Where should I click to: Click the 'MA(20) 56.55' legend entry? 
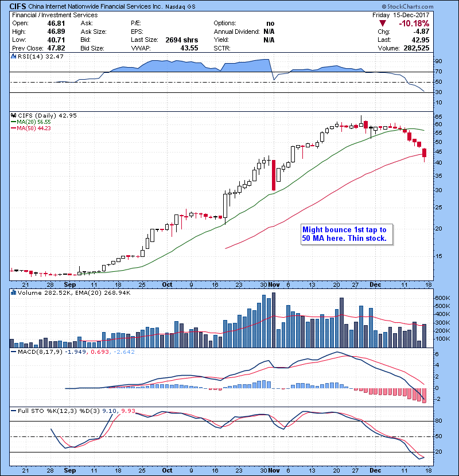click(31, 122)
